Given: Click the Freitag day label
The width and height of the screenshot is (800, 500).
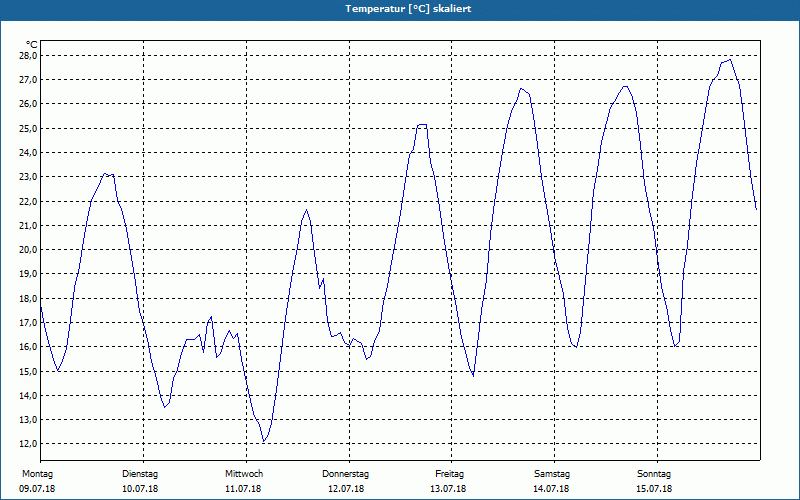Looking at the screenshot, I should click(449, 474).
